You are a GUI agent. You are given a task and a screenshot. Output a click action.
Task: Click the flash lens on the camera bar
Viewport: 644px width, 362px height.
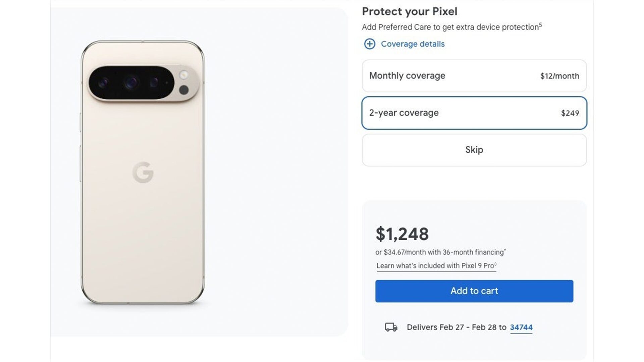click(x=183, y=75)
